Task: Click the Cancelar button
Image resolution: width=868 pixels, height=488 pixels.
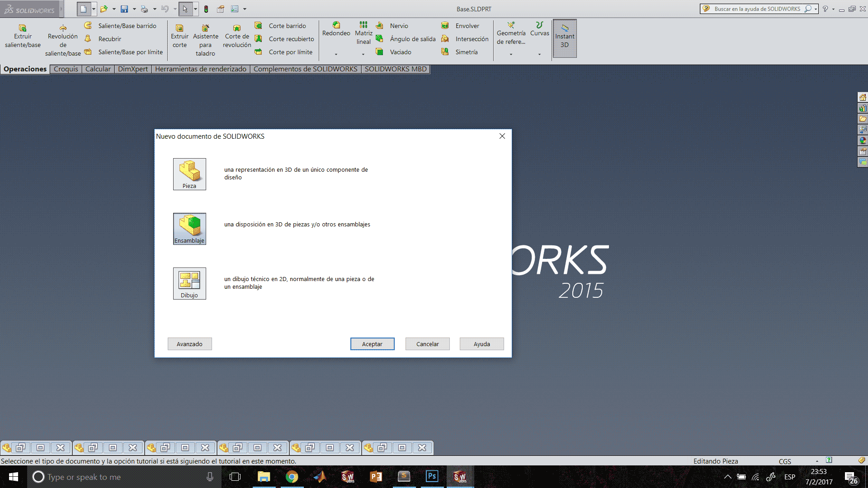Action: tap(427, 344)
